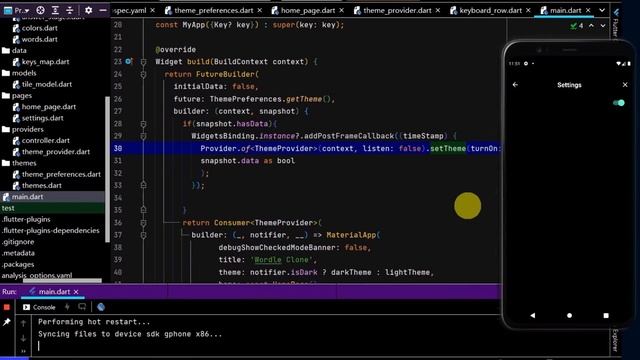Select the test folder row

point(52,208)
